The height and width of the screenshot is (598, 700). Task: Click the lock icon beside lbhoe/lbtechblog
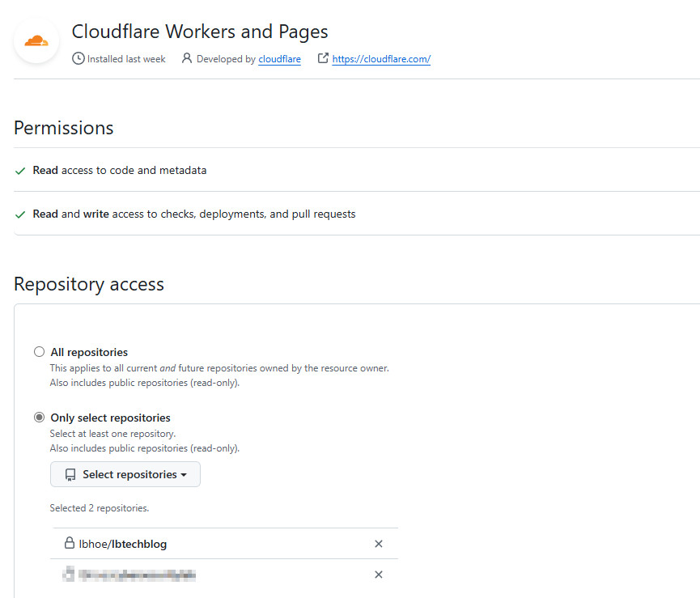pos(69,543)
